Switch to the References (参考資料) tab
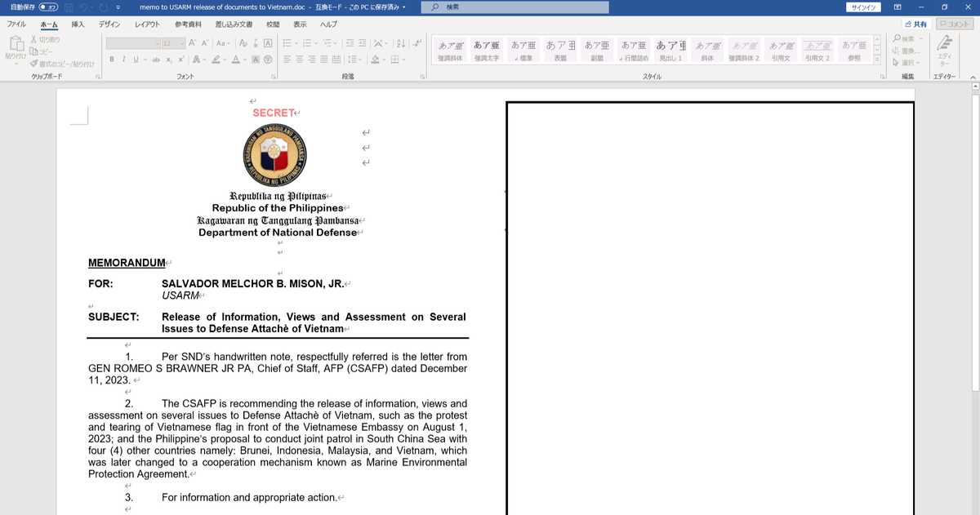Image resolution: width=980 pixels, height=515 pixels. pyautogui.click(x=188, y=24)
